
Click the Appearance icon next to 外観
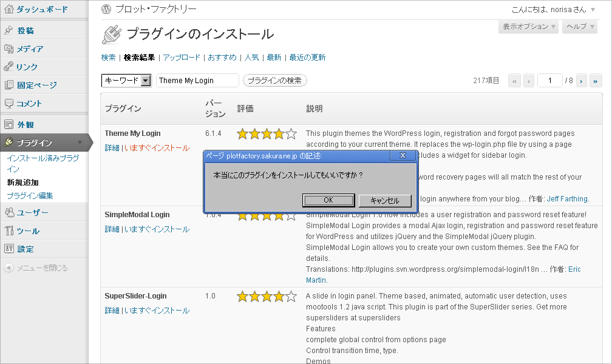pos(8,124)
